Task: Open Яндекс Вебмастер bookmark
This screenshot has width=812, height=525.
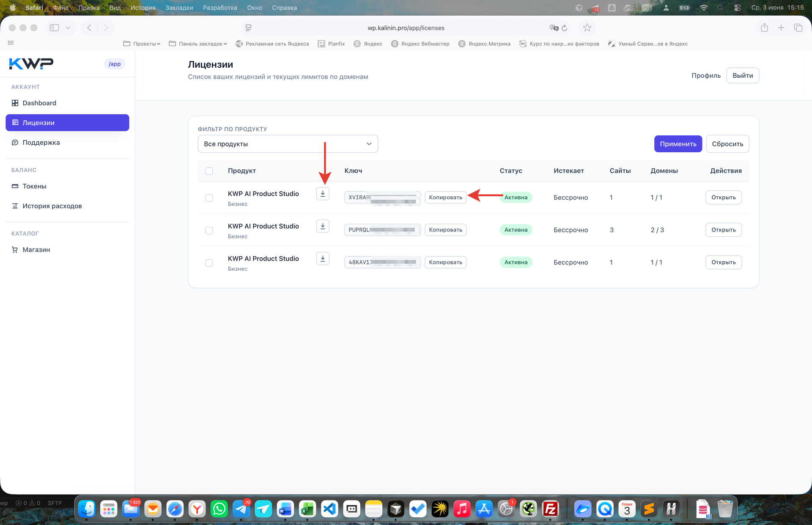Action: 420,44
